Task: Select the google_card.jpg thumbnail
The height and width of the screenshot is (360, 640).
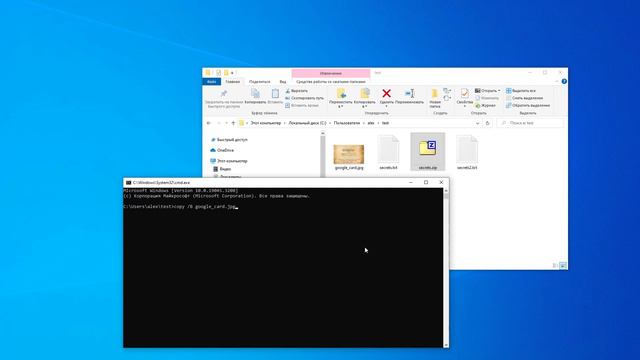Action: 349,154
